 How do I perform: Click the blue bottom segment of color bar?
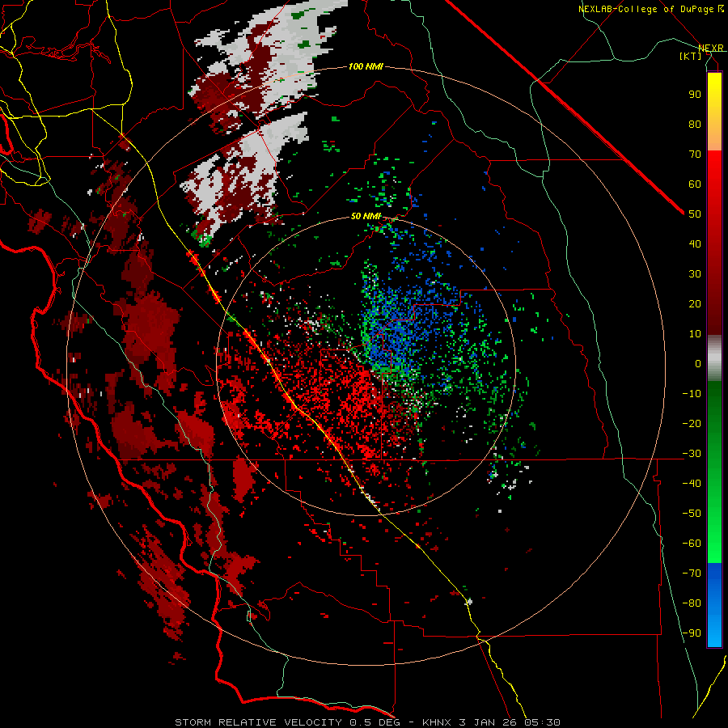714,605
